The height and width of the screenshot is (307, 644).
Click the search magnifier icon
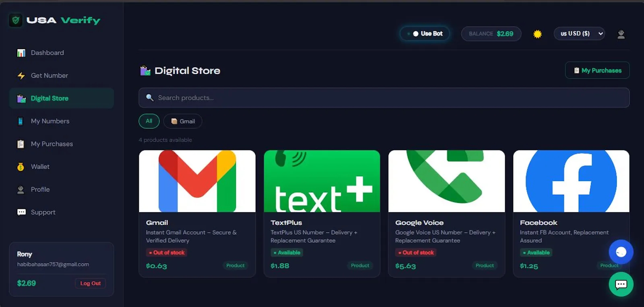(x=150, y=98)
